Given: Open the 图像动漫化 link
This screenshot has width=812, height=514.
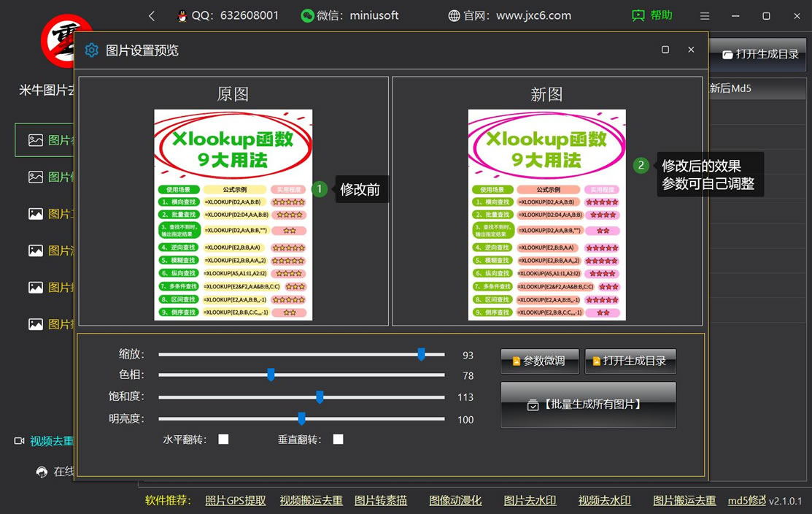Looking at the screenshot, I should tap(455, 501).
